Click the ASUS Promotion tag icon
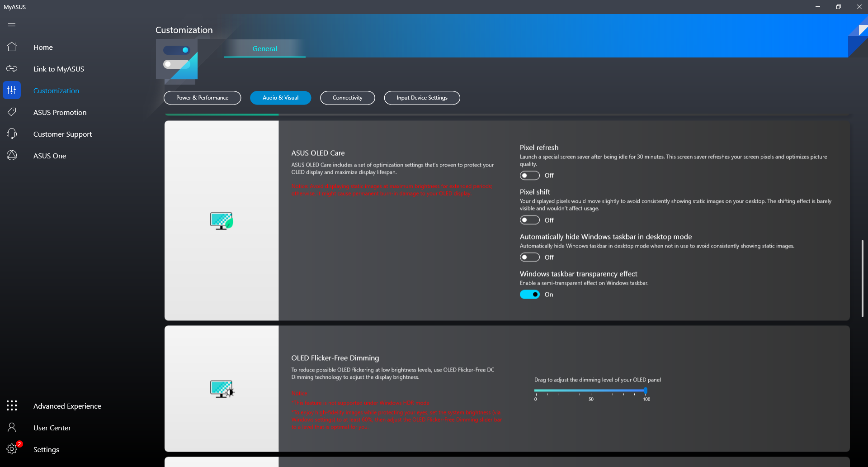868x467 pixels. coord(12,112)
